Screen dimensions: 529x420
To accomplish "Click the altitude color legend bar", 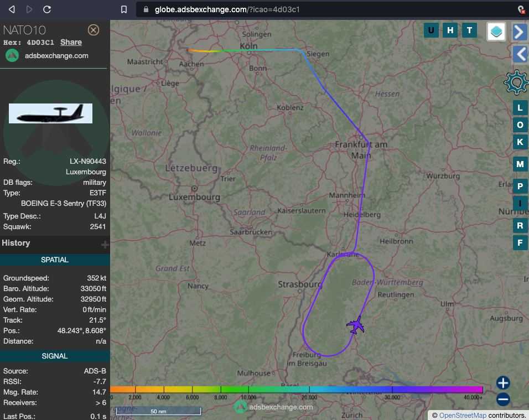I will tap(297, 390).
